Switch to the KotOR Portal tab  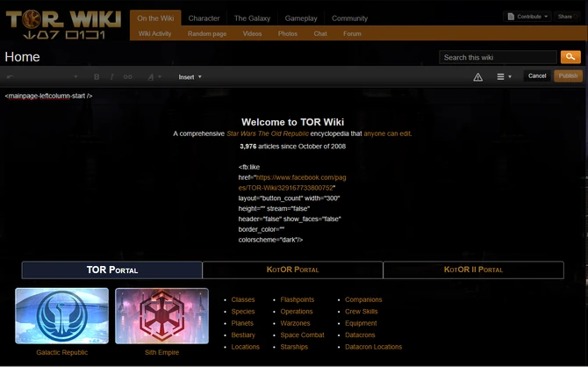pos(292,270)
